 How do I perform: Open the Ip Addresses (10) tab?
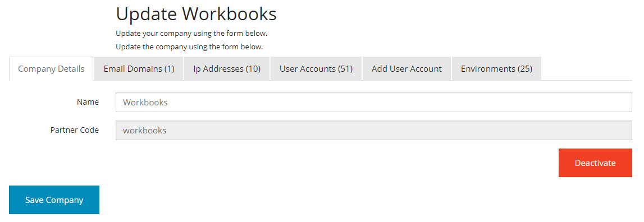pos(227,68)
